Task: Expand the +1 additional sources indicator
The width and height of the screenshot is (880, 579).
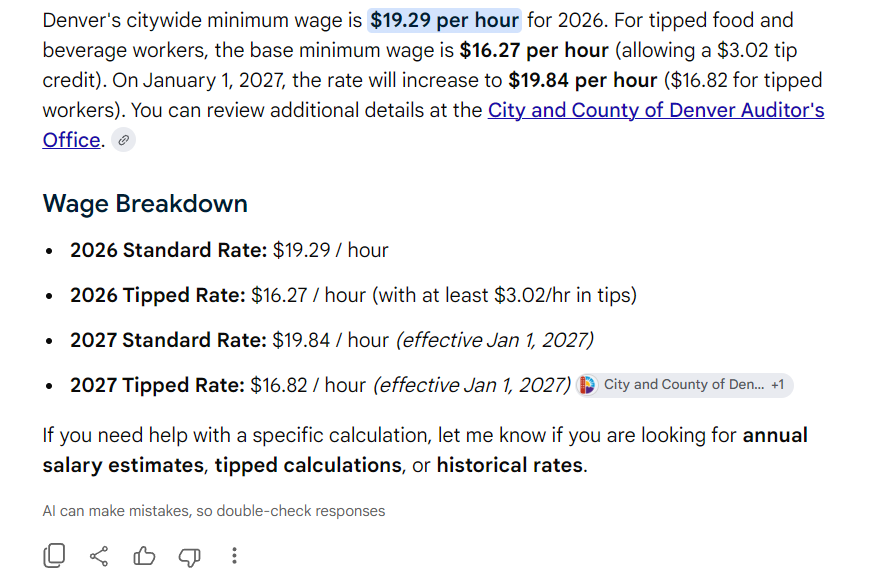Action: click(778, 385)
